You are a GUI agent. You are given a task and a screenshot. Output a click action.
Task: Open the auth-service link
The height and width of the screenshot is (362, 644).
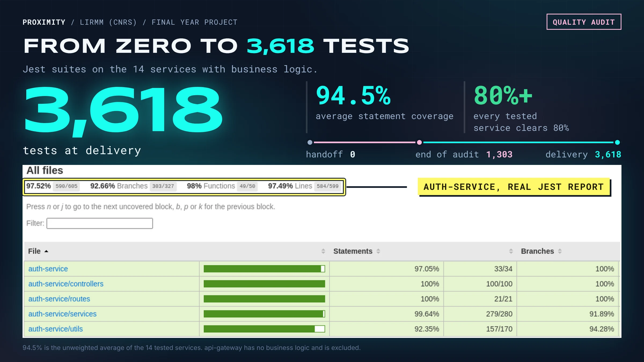coord(48,269)
